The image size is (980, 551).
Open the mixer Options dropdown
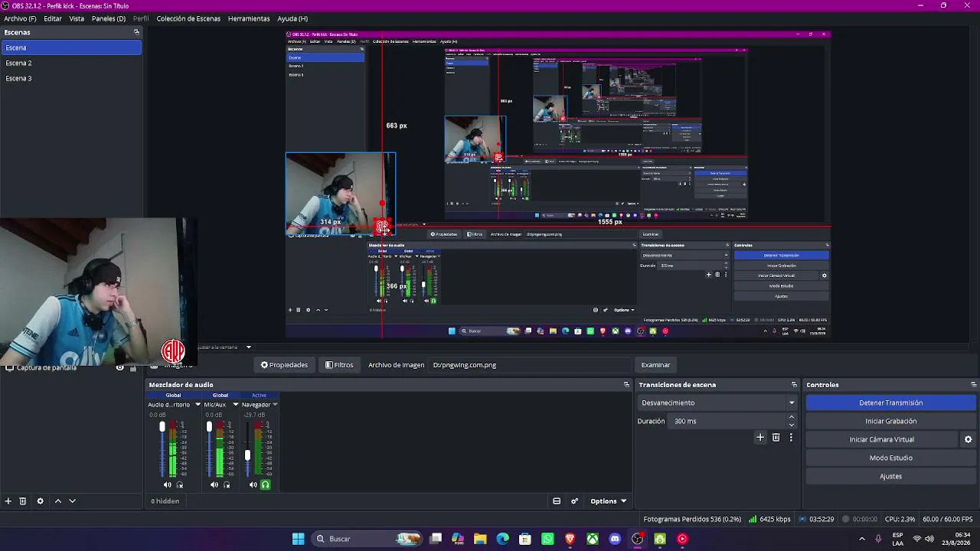tap(609, 501)
